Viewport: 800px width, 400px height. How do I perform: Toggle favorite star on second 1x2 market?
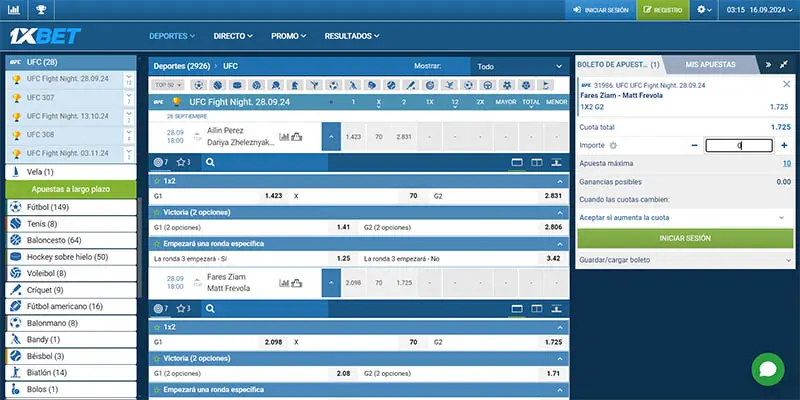[157, 327]
